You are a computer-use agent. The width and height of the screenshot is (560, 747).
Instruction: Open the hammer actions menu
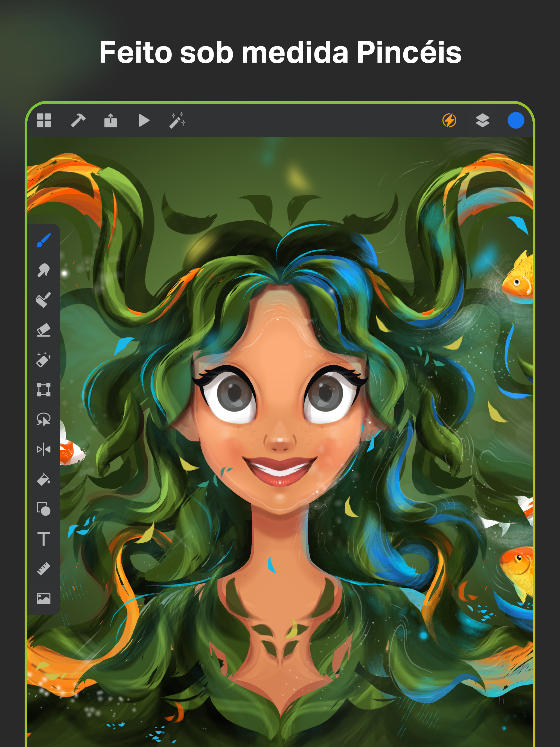[x=78, y=120]
